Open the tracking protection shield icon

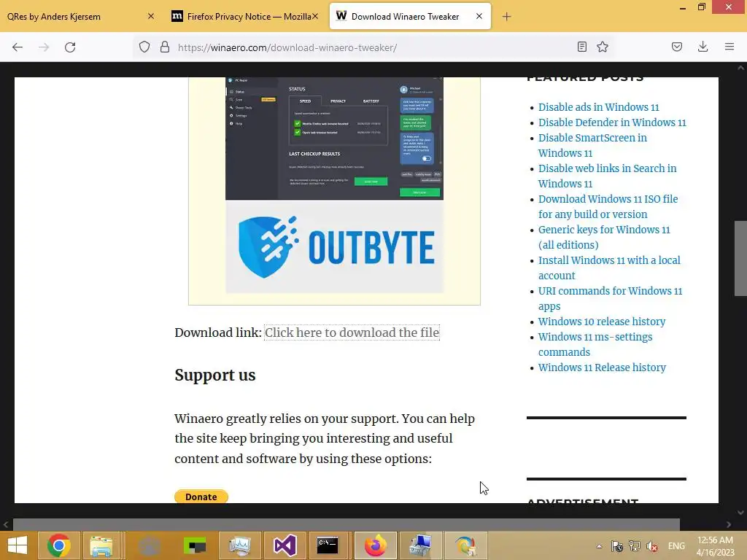pos(144,47)
